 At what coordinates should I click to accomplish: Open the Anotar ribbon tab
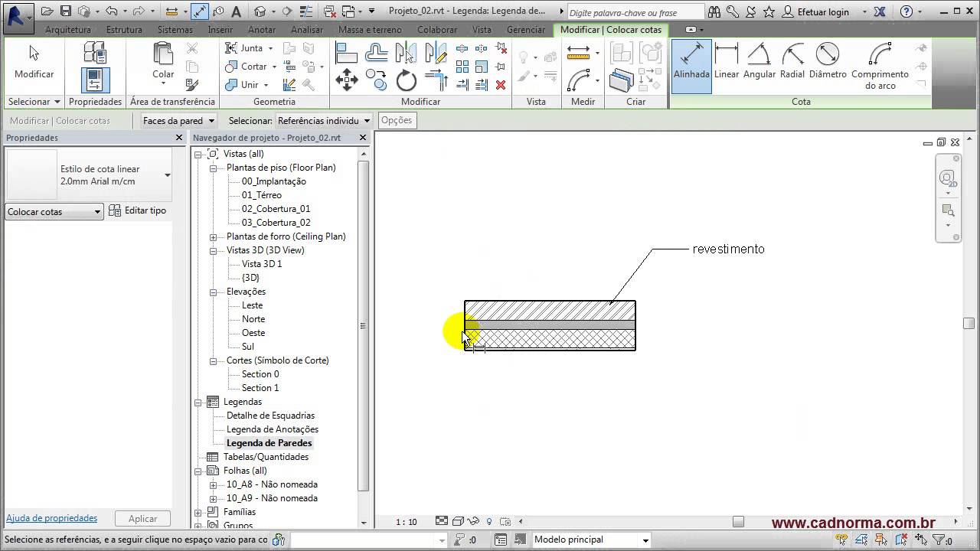point(262,30)
